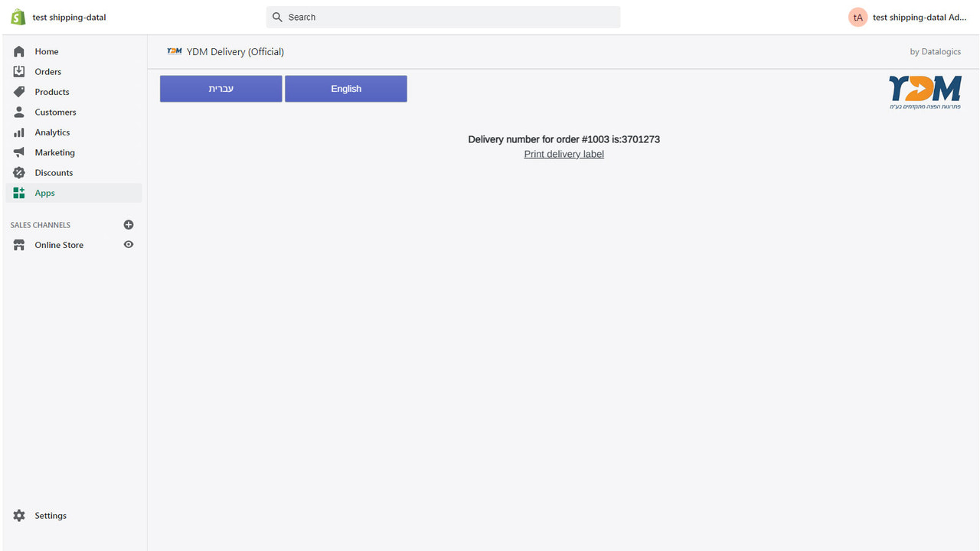Click YDM Delivery (Official) title
The width and height of the screenshot is (980, 551).
(235, 52)
